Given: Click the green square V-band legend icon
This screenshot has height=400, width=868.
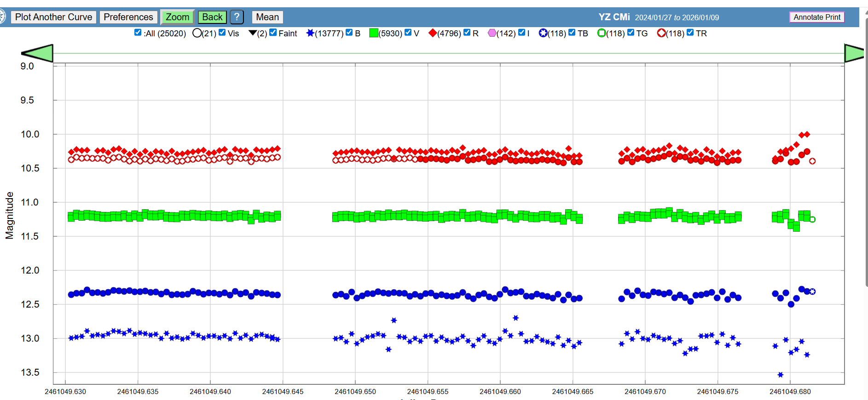Looking at the screenshot, I should [374, 33].
